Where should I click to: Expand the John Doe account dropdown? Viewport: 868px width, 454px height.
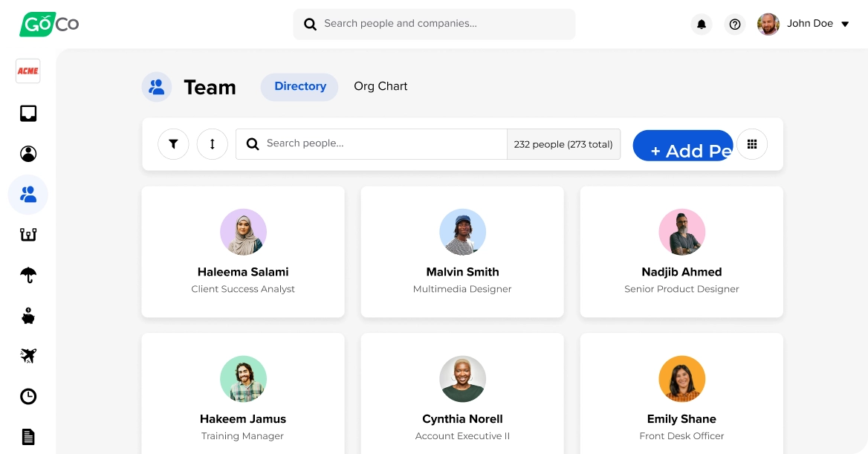point(844,23)
